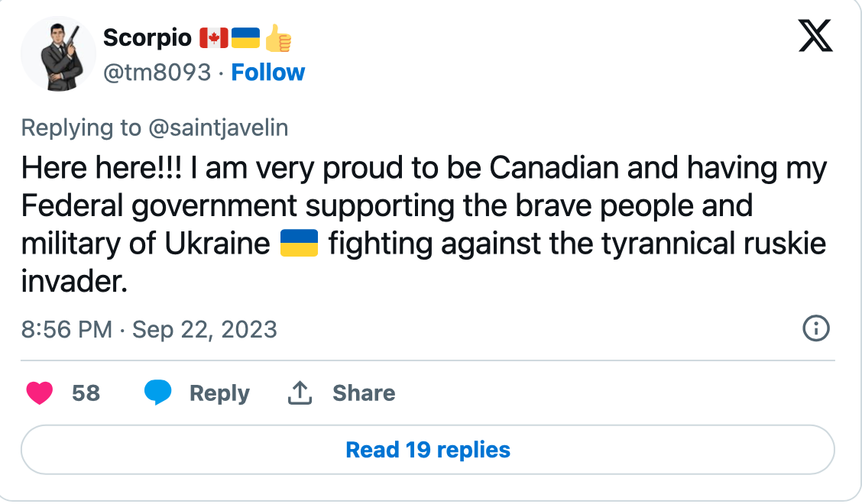
Task: Follow the @tm8093 account
Action: pyautogui.click(x=267, y=73)
